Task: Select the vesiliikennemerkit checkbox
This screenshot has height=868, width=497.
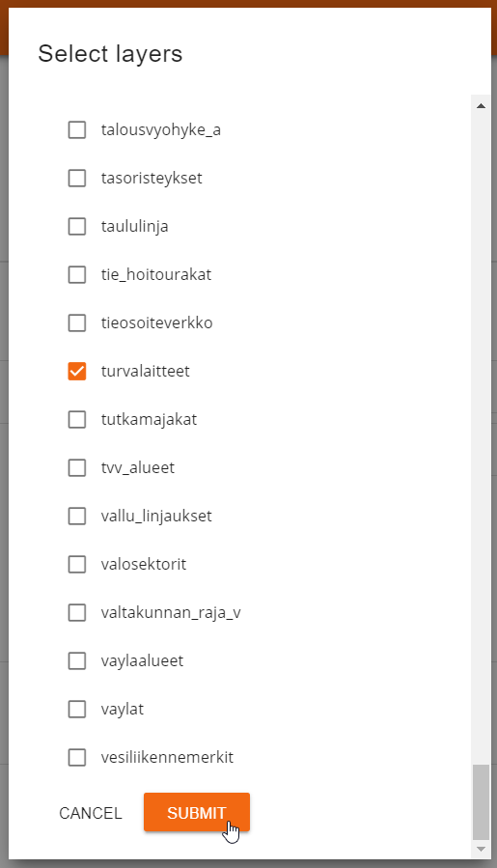Action: point(77,757)
